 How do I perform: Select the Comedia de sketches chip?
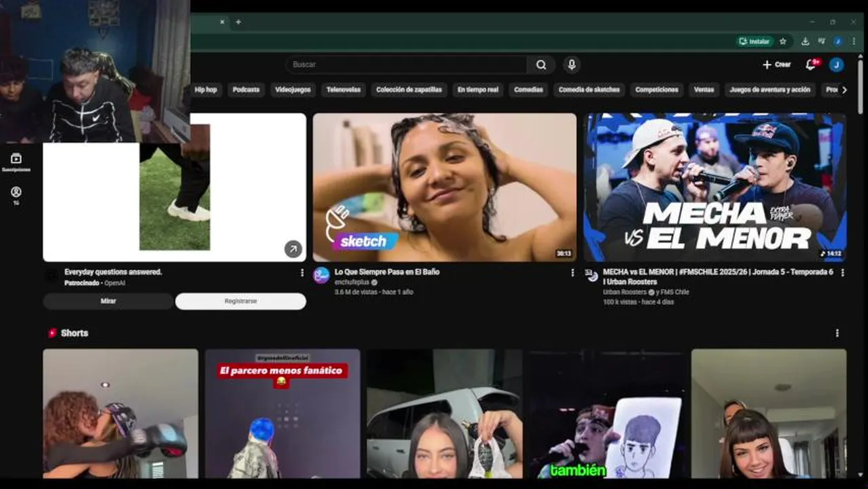click(x=589, y=90)
